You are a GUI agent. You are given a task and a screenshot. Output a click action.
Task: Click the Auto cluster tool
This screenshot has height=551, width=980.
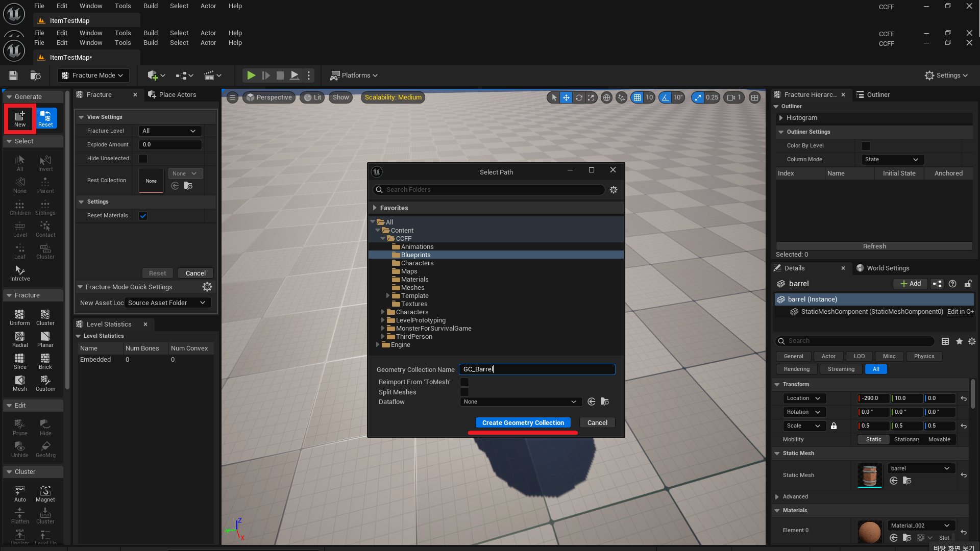tap(20, 493)
